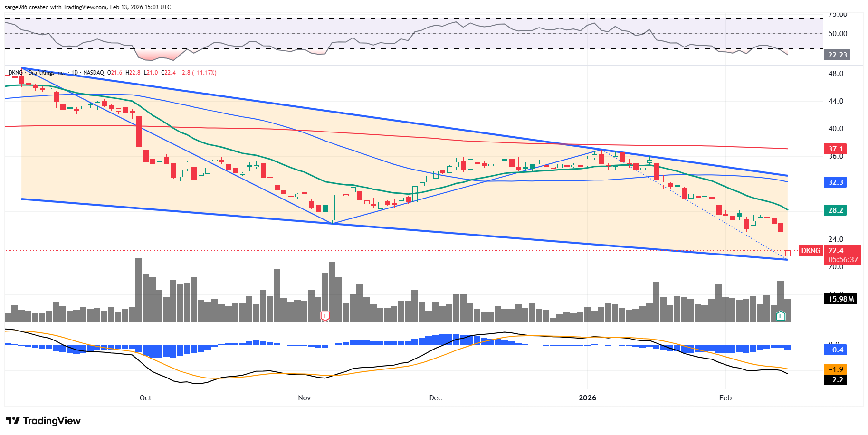868x435 pixels.
Task: Select Oct on the time axis
Action: [x=145, y=398]
